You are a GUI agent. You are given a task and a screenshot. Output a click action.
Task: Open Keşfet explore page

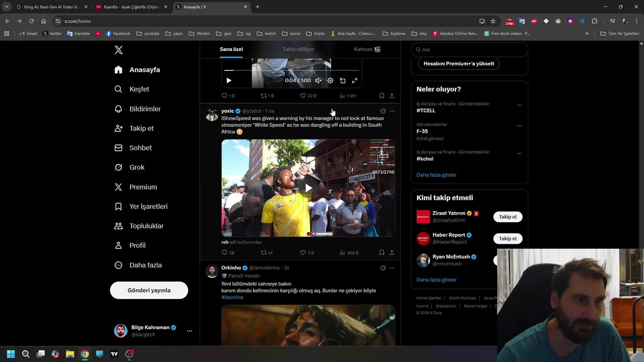coord(132,89)
